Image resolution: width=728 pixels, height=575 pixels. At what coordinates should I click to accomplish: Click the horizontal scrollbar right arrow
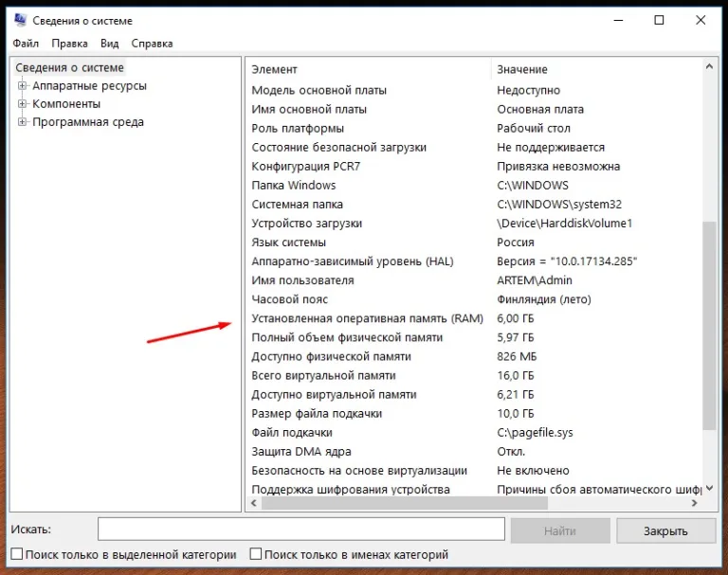695,503
